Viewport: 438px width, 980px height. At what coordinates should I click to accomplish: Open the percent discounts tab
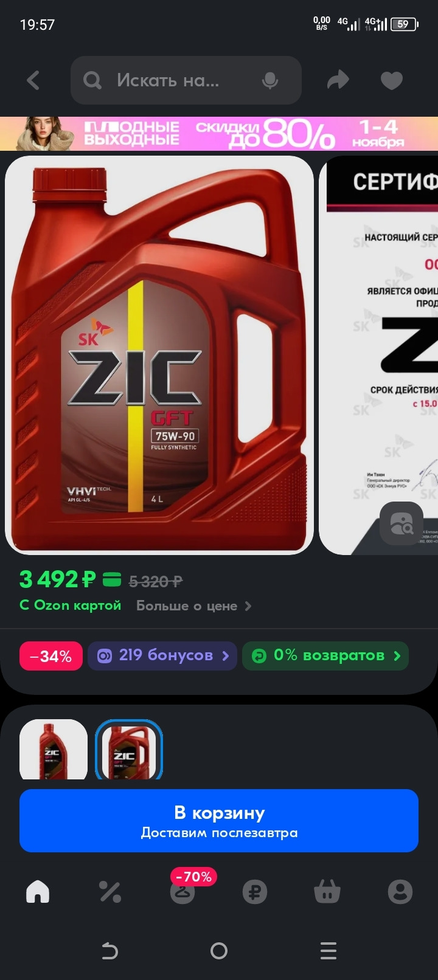click(110, 892)
